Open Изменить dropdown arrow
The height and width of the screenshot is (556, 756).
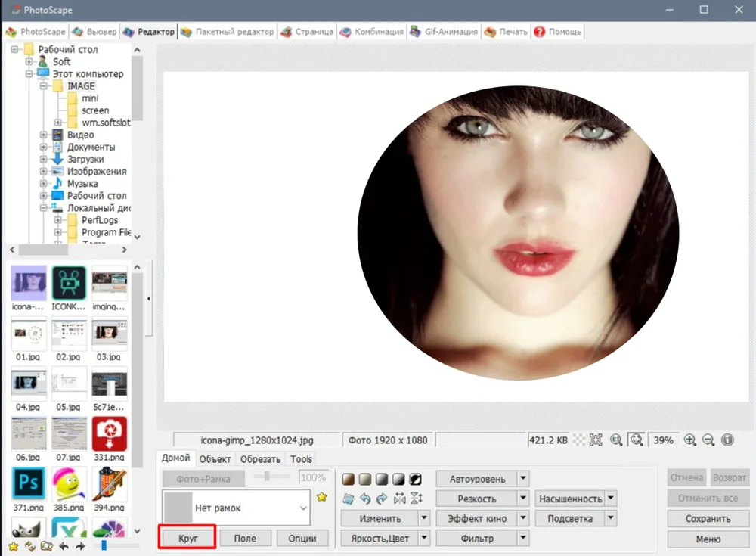424,518
